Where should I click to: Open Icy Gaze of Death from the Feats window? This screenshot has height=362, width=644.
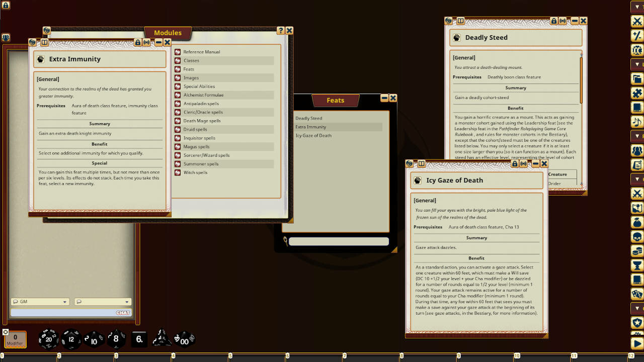click(313, 135)
